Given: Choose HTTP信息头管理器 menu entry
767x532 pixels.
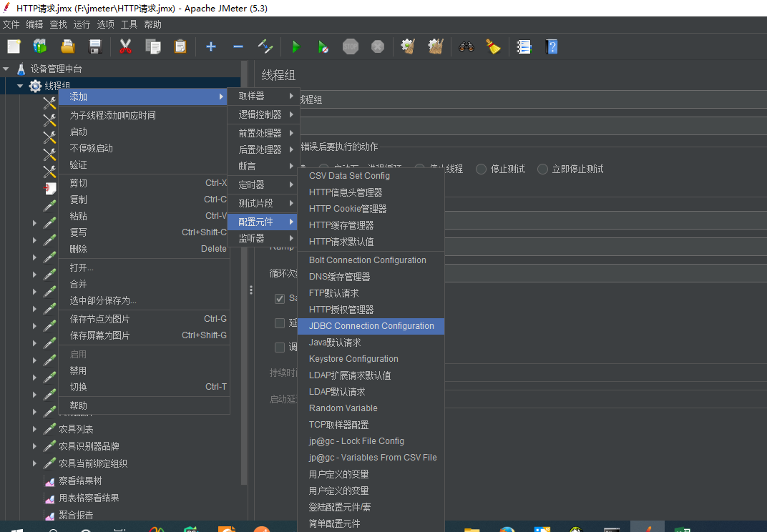Looking at the screenshot, I should pyautogui.click(x=371, y=192).
